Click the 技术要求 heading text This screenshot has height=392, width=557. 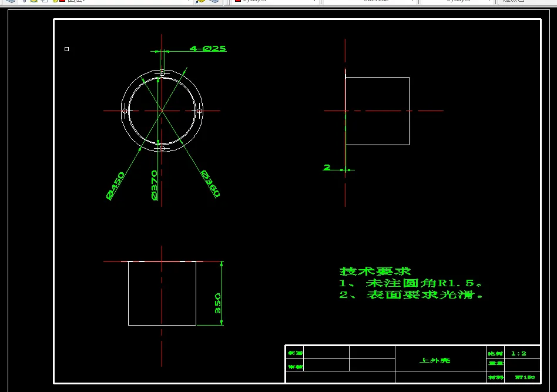[x=375, y=272]
